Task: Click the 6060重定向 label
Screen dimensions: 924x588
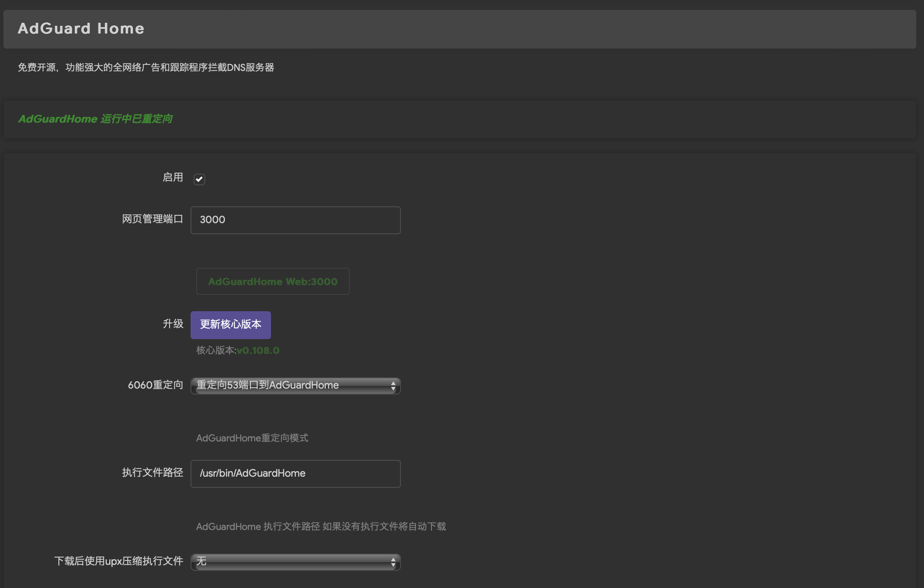Action: click(156, 385)
